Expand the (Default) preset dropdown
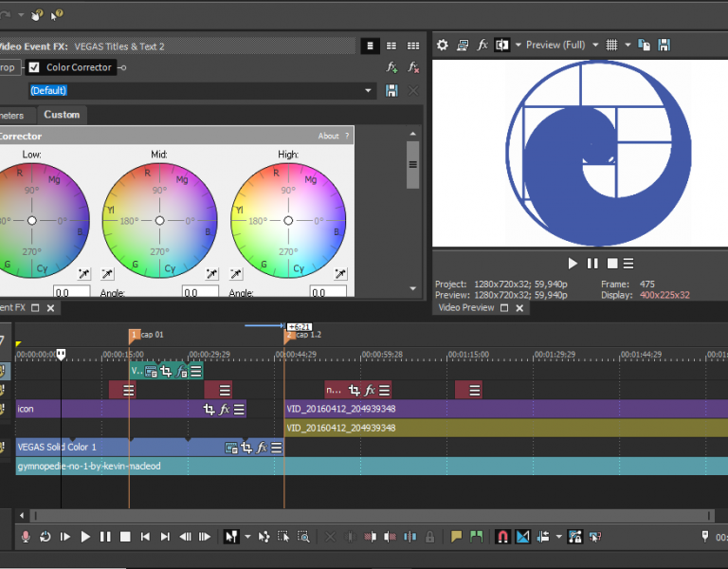 click(369, 90)
